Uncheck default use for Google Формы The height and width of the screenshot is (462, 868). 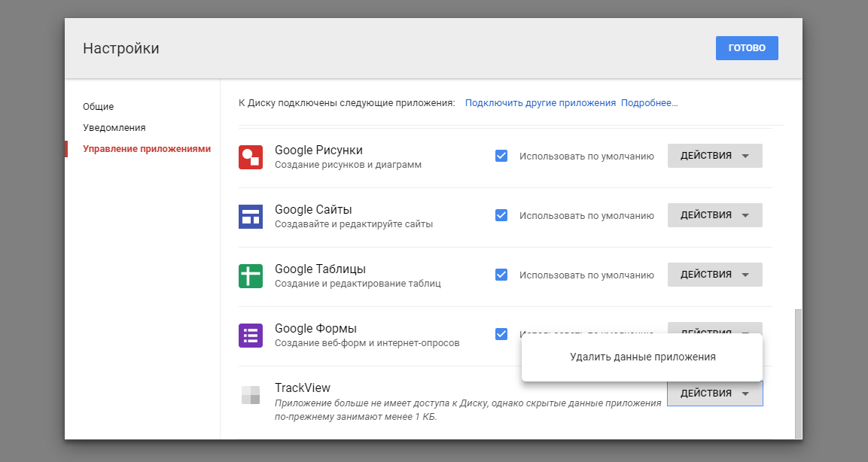pos(501,334)
